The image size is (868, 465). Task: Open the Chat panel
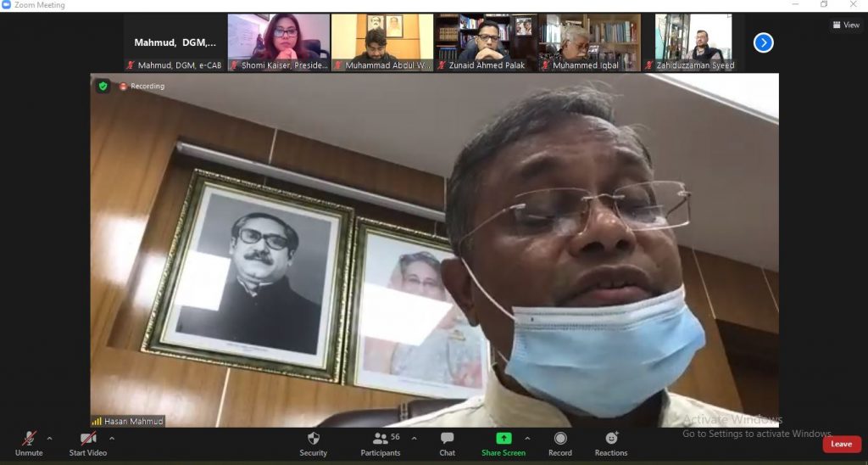pos(447,439)
